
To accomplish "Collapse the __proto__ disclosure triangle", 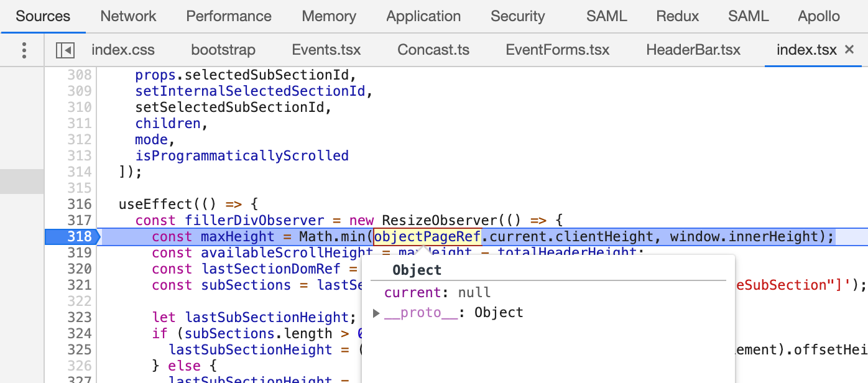I will point(376,313).
